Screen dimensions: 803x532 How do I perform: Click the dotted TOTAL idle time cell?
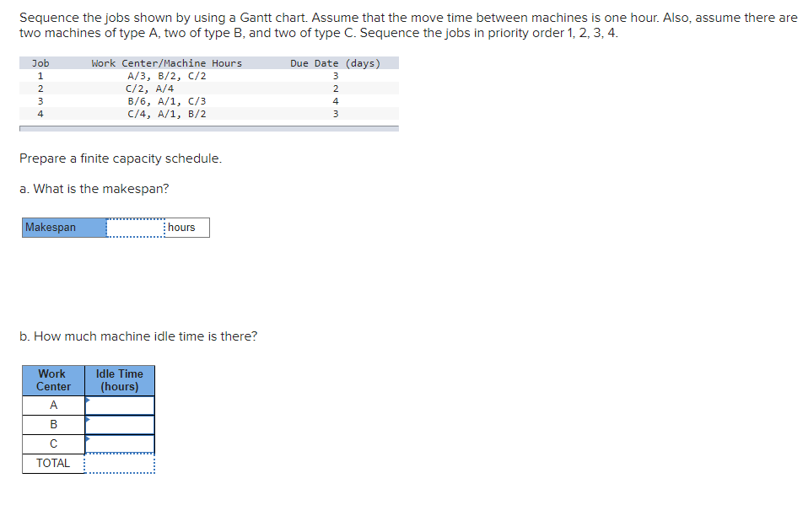coord(119,463)
